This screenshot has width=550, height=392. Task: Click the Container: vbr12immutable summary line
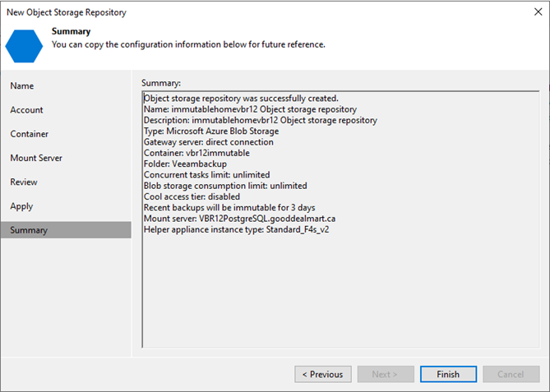pyautogui.click(x=196, y=153)
